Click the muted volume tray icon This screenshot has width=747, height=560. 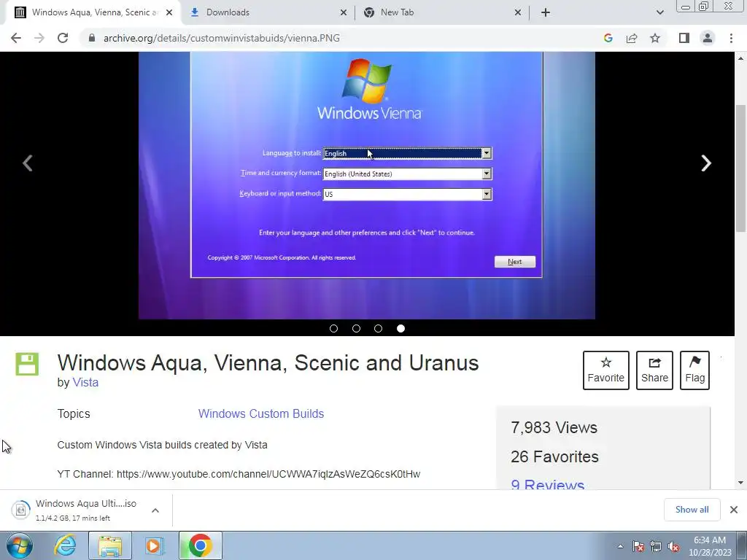(673, 546)
